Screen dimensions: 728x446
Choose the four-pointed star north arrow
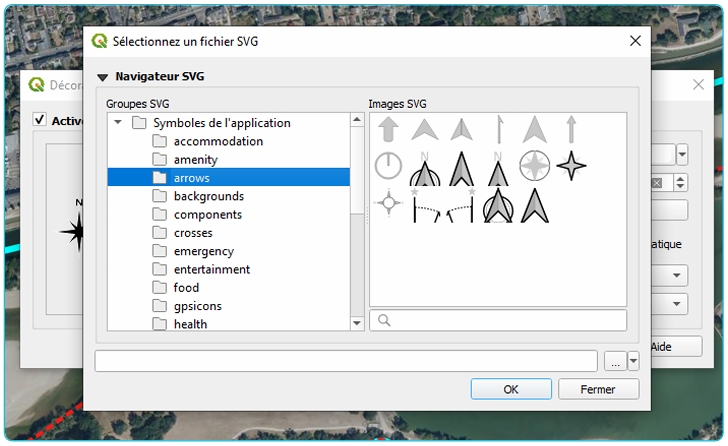[x=571, y=166]
